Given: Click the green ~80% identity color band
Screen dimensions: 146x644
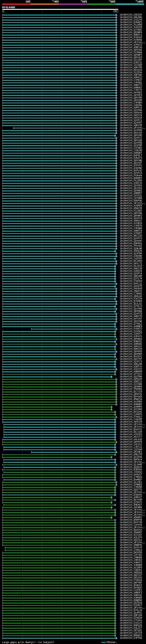Looking at the screenshot, I should [101, 4].
